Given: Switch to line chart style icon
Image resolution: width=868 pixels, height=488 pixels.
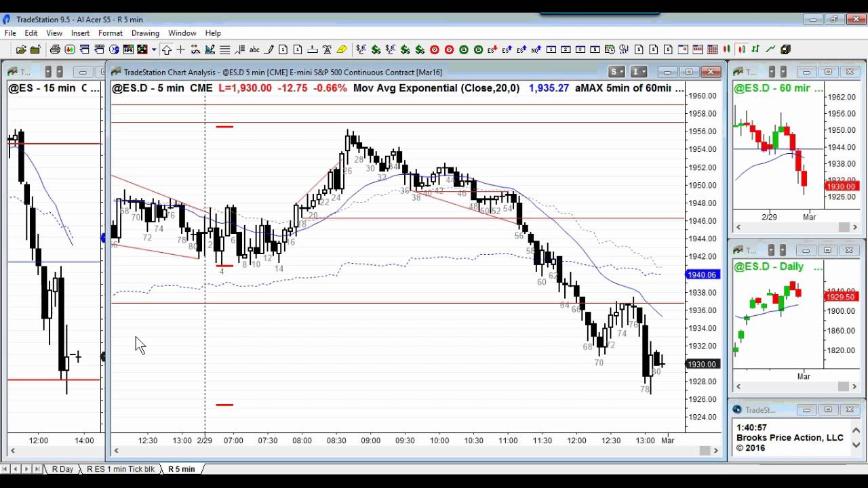Looking at the screenshot, I should coord(771,49).
